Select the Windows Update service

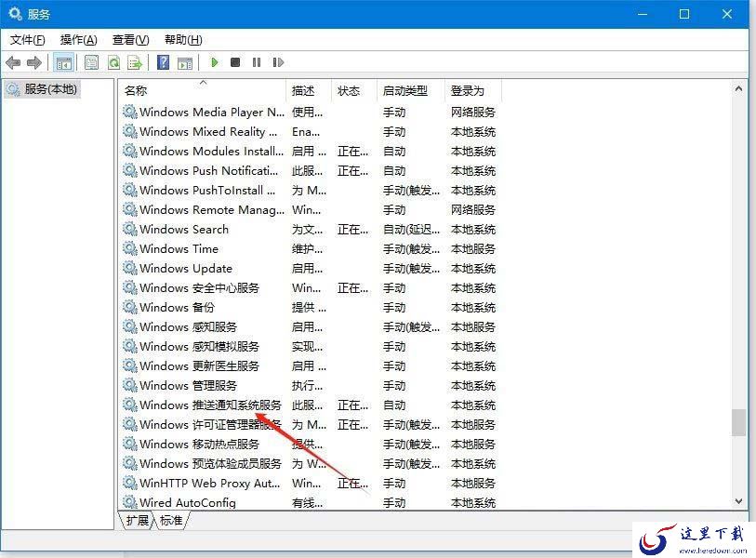[309, 269]
